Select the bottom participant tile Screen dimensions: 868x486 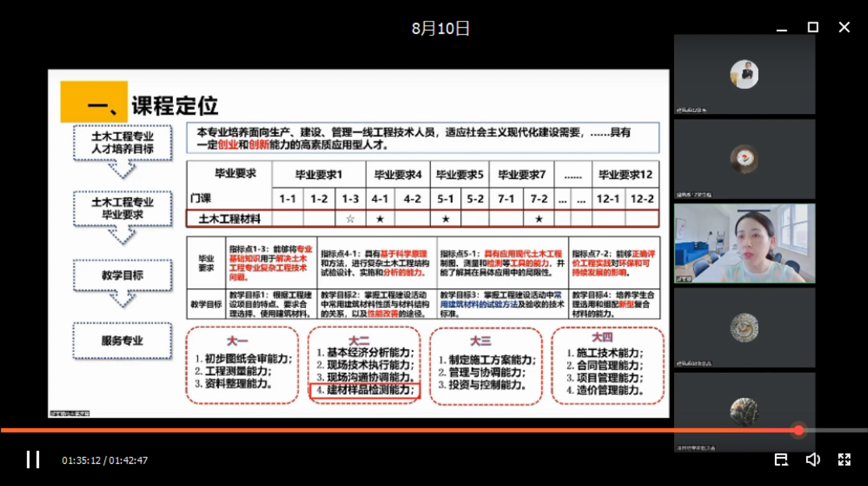(x=744, y=412)
